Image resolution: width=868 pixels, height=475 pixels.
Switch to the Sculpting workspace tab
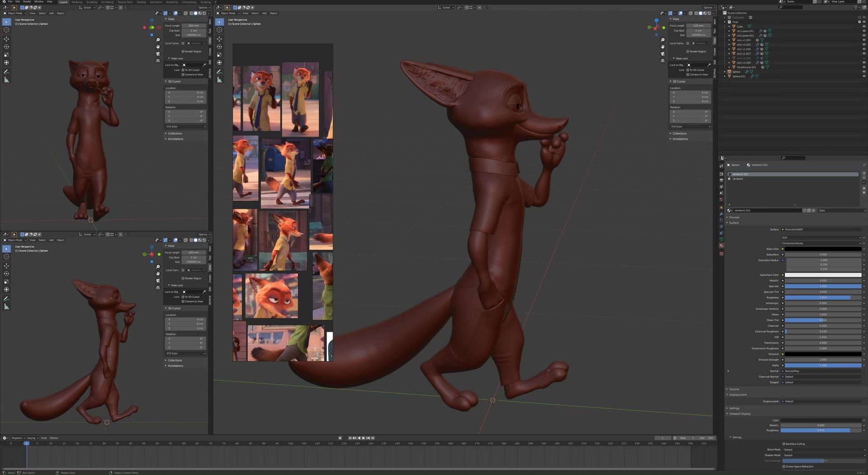(x=92, y=2)
